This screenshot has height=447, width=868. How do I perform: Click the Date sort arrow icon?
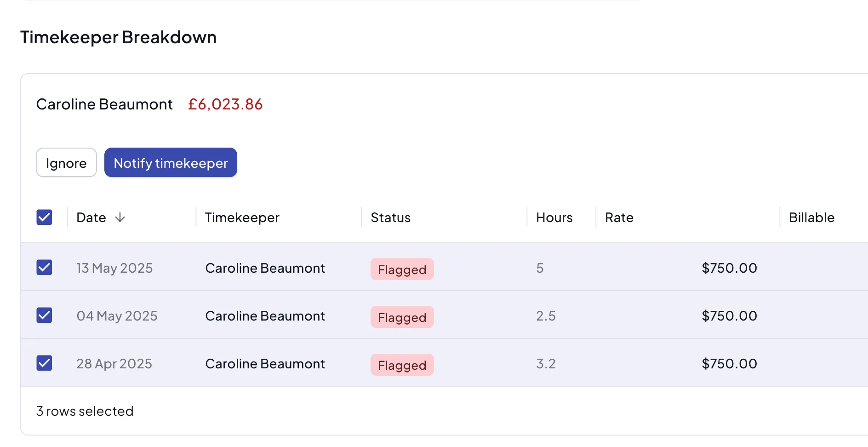point(120,217)
